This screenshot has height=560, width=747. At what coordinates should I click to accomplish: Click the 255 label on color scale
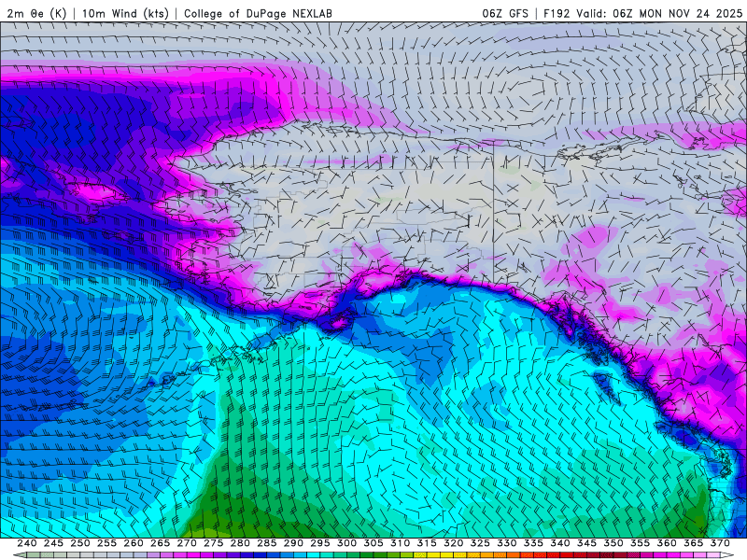(106, 543)
